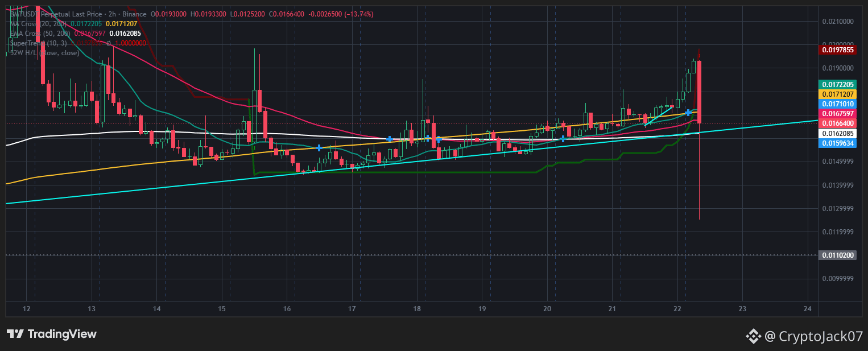Click the blue 0.0171010 price label
The width and height of the screenshot is (868, 351).
pyautogui.click(x=837, y=104)
